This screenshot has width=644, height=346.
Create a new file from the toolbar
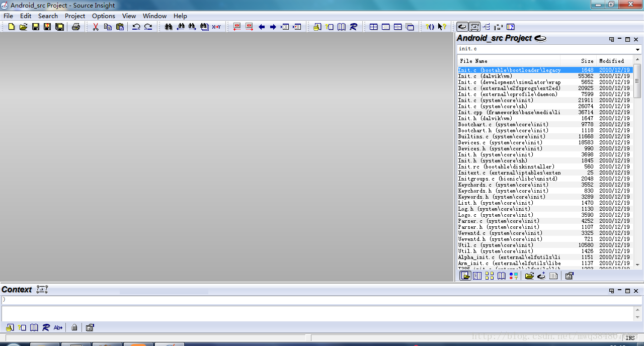click(12, 27)
